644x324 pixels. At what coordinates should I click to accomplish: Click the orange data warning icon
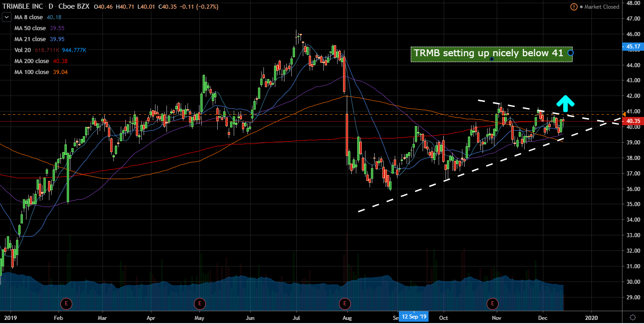coord(574,7)
